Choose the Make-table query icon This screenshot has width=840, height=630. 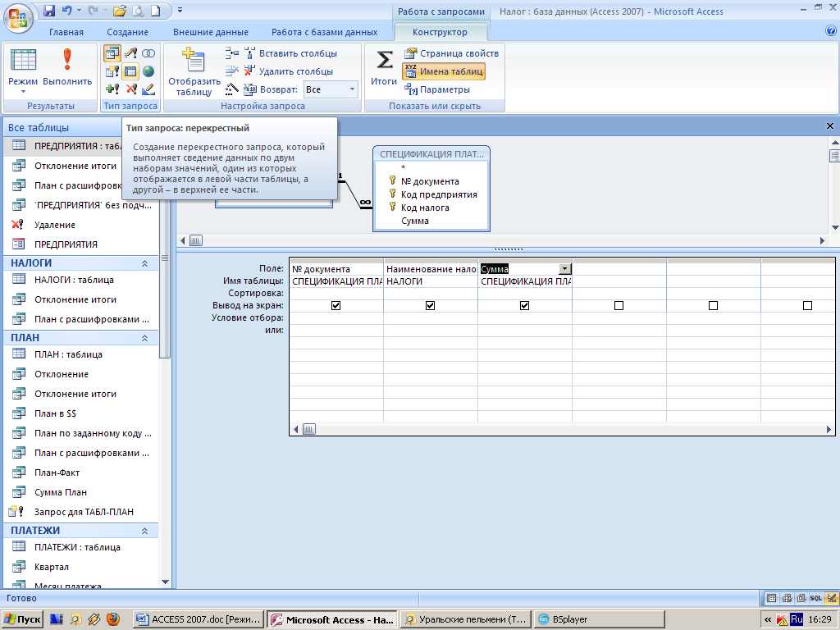pyautogui.click(x=112, y=71)
